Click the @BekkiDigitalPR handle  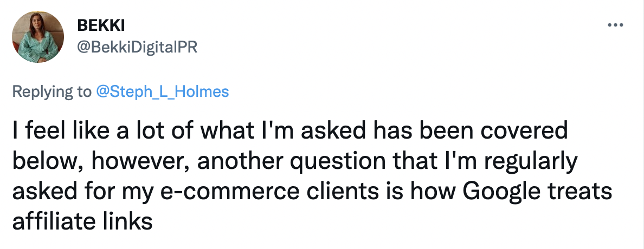tap(138, 48)
